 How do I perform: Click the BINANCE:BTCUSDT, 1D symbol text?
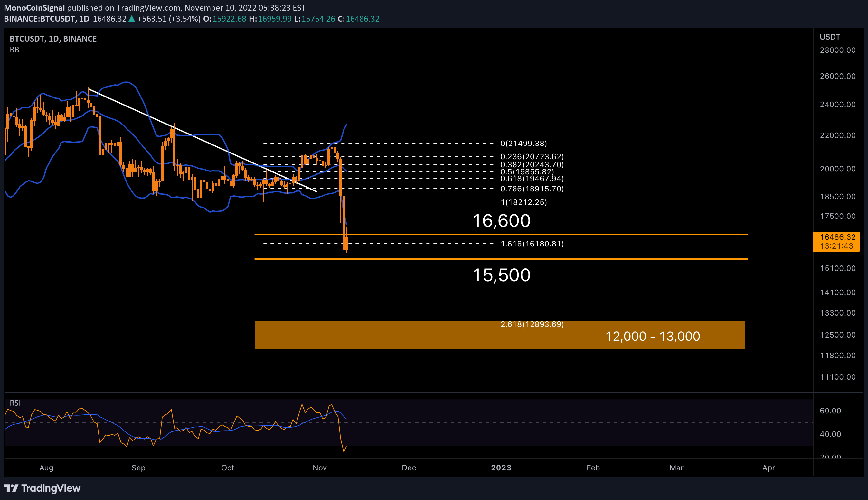[46, 19]
